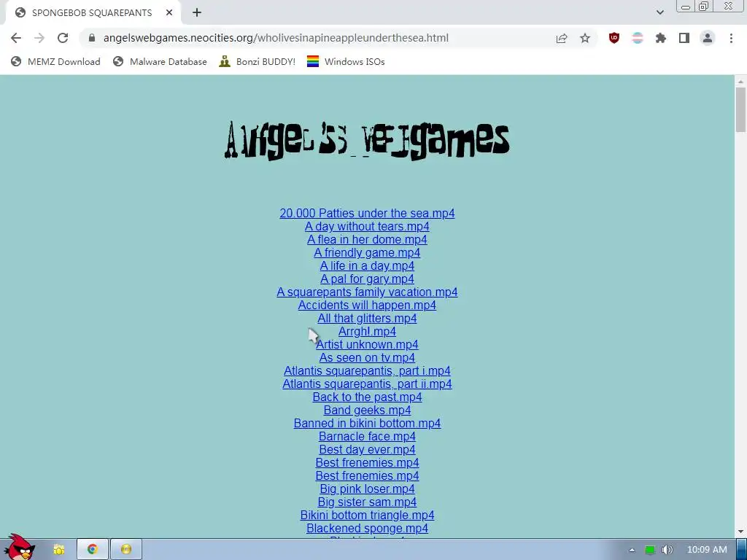
Task: Open A squarepants family vacation.mp4
Action: pos(367,292)
